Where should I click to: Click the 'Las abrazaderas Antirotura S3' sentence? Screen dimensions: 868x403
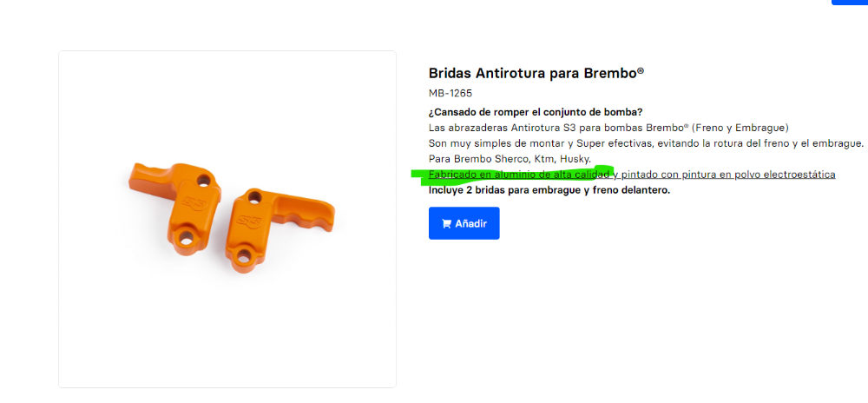click(608, 128)
